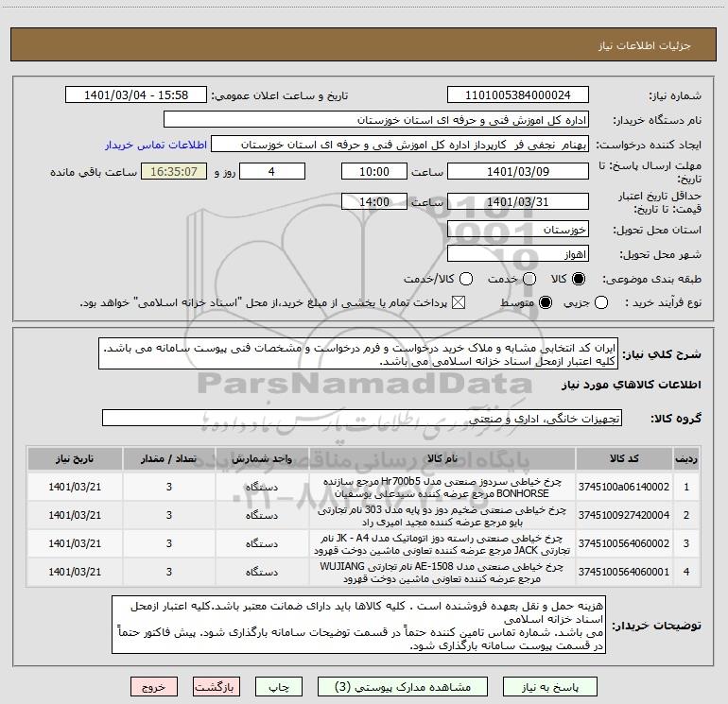Select the کالا/خدمت radio button
Screen dimensions: 728x704
466,279
